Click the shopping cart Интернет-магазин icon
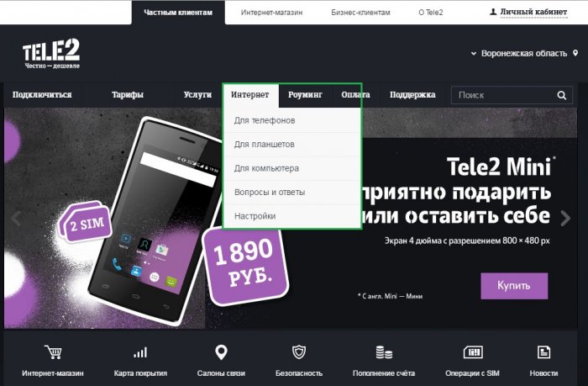Screen dimensions: 588x386 (53, 352)
